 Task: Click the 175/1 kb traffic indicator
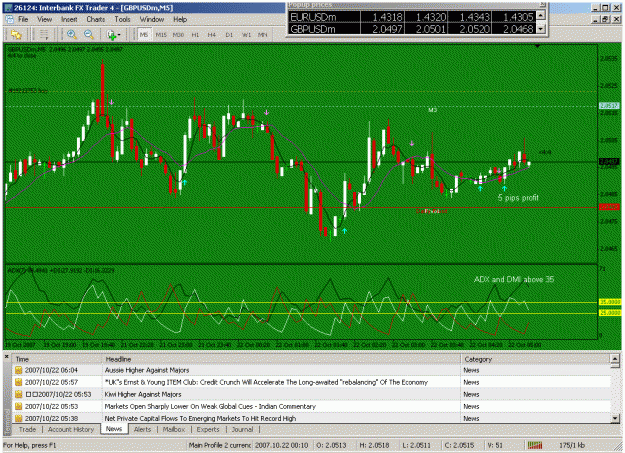572,445
